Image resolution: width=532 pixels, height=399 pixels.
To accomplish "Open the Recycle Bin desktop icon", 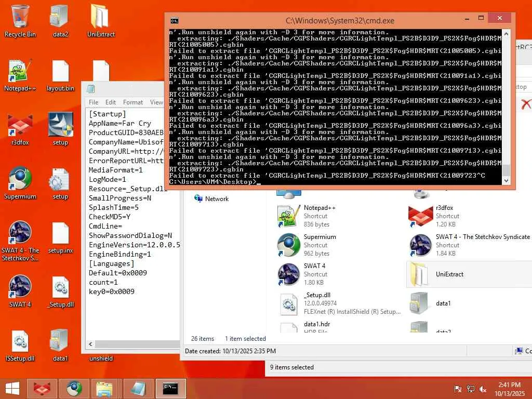I will (20, 21).
